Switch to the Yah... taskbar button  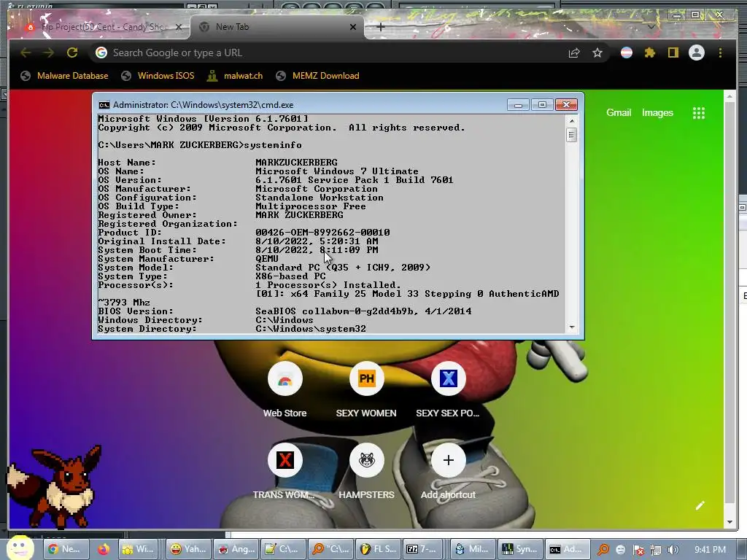point(187,549)
